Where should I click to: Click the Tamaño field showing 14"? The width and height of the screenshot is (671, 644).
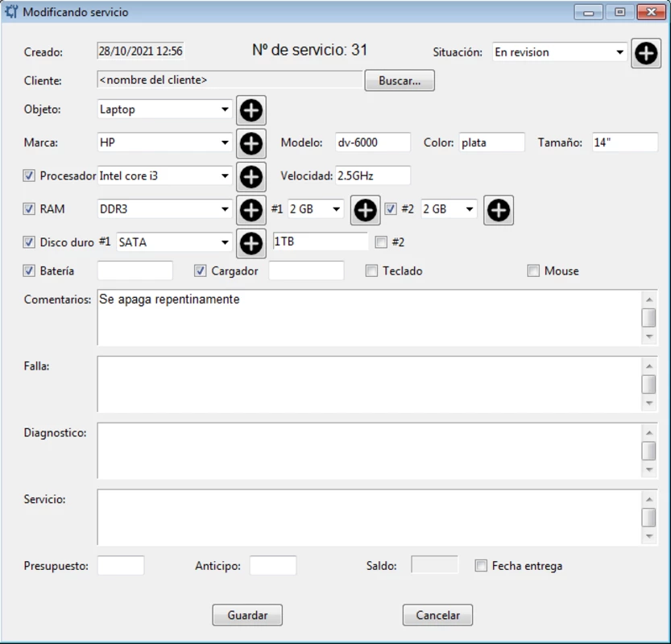click(x=625, y=142)
